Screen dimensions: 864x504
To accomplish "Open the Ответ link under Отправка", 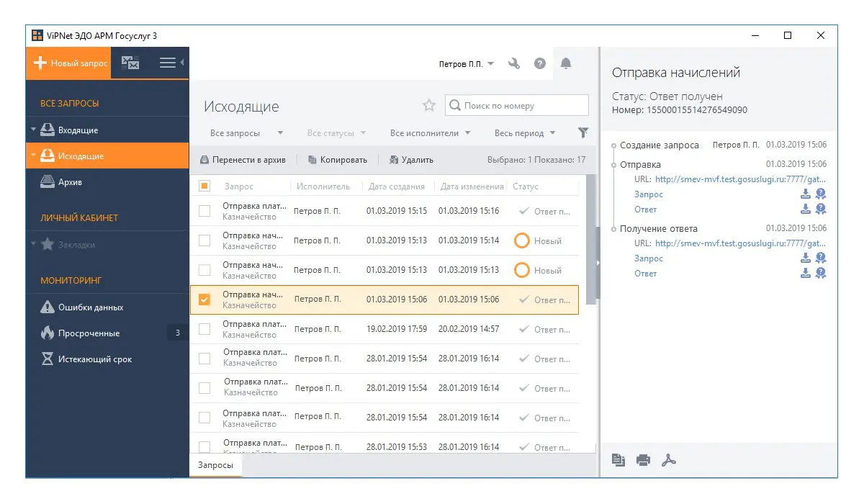I will tap(646, 210).
